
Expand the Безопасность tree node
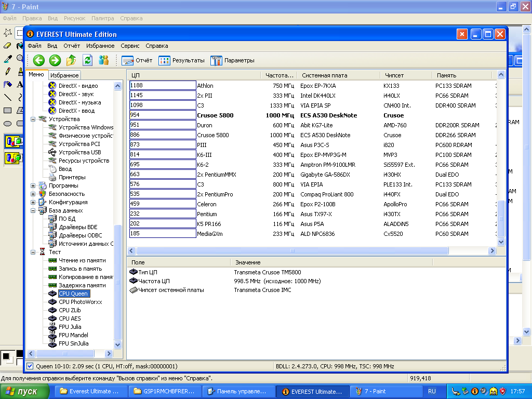click(x=33, y=194)
